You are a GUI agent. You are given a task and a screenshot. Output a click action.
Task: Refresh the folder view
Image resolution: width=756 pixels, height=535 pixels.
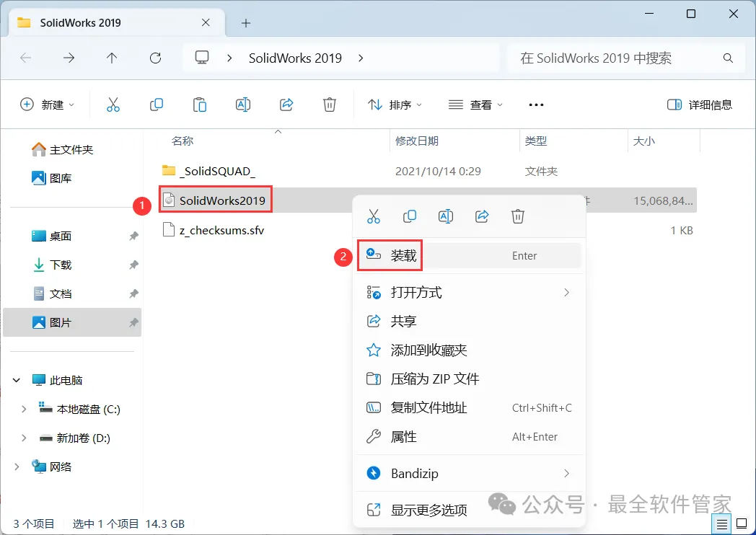pos(155,58)
